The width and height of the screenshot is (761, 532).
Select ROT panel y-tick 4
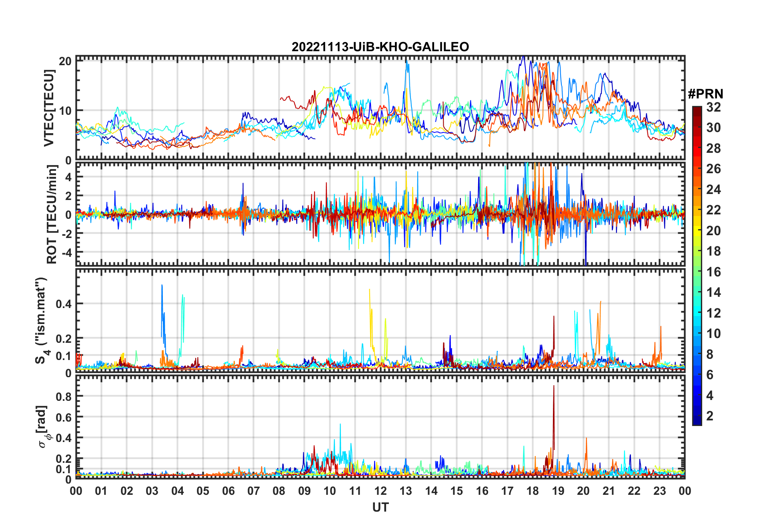tap(68, 177)
